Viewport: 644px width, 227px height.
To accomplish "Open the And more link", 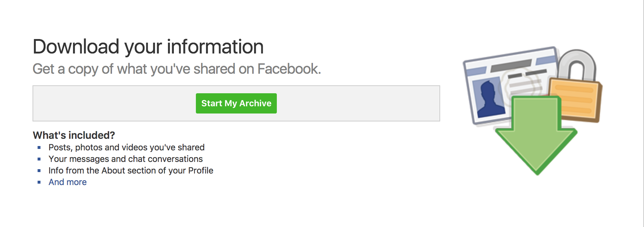I will pyautogui.click(x=68, y=182).
